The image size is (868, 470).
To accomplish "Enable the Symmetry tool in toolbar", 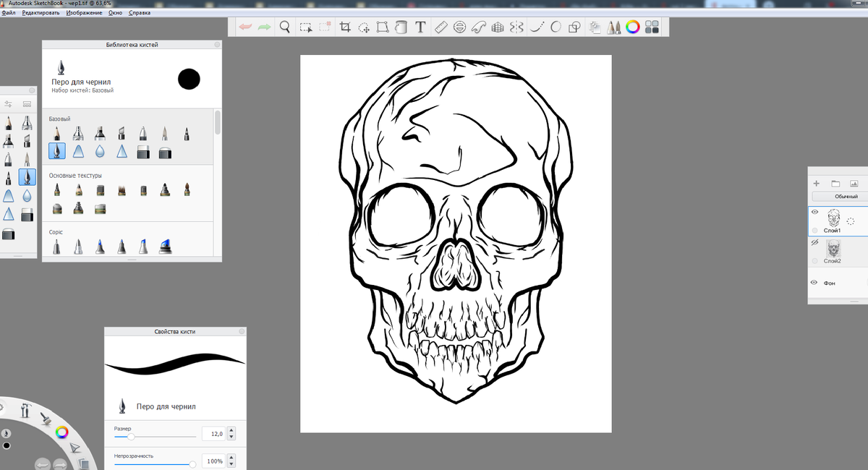I will click(516, 27).
